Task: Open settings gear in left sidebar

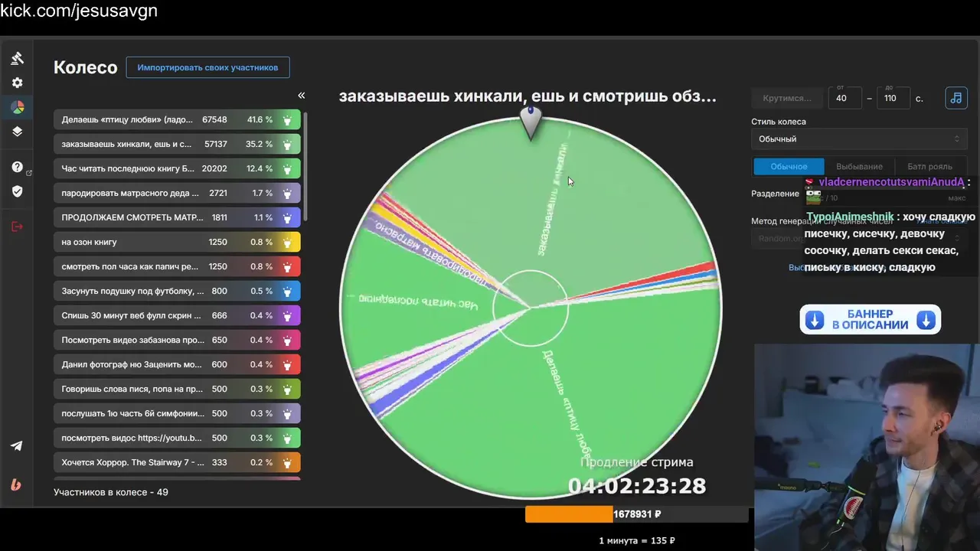Action: click(x=17, y=83)
